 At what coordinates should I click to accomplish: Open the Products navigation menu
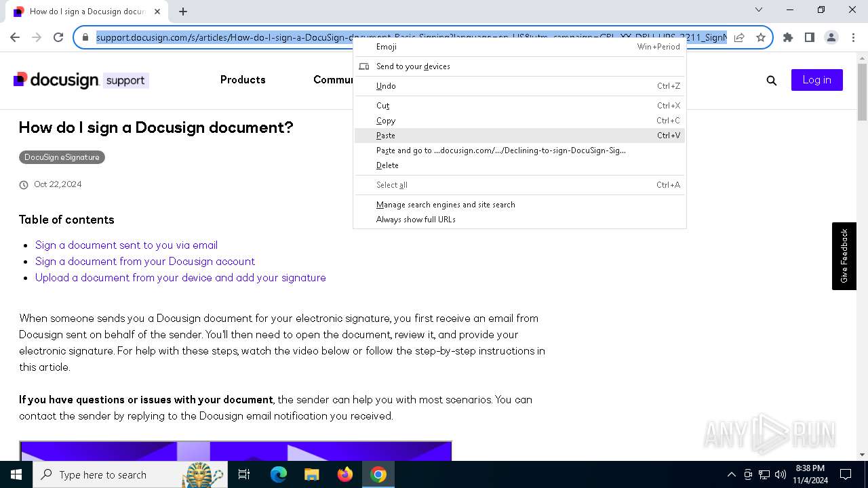(243, 80)
